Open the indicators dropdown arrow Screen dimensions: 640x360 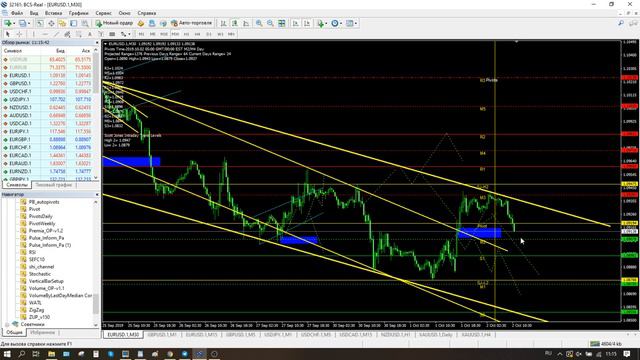click(x=326, y=23)
